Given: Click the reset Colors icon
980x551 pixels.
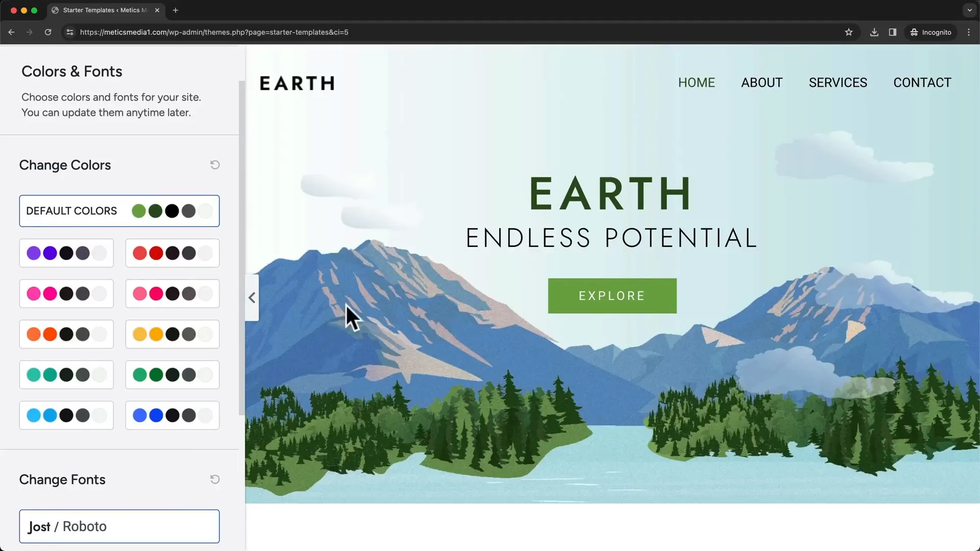Looking at the screenshot, I should (x=215, y=165).
